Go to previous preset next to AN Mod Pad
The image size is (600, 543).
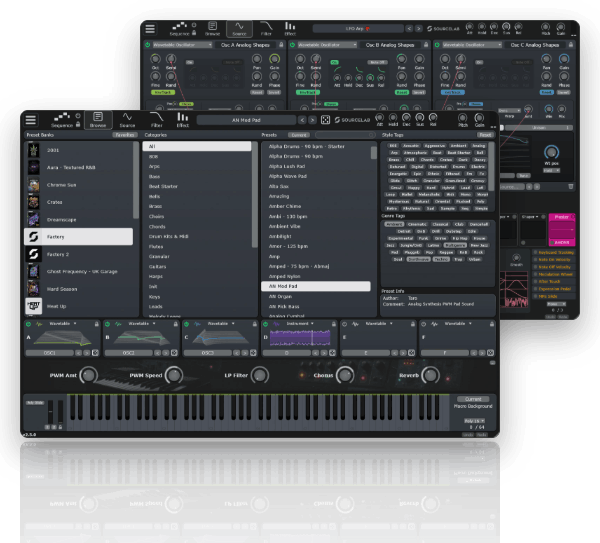tap(302, 120)
